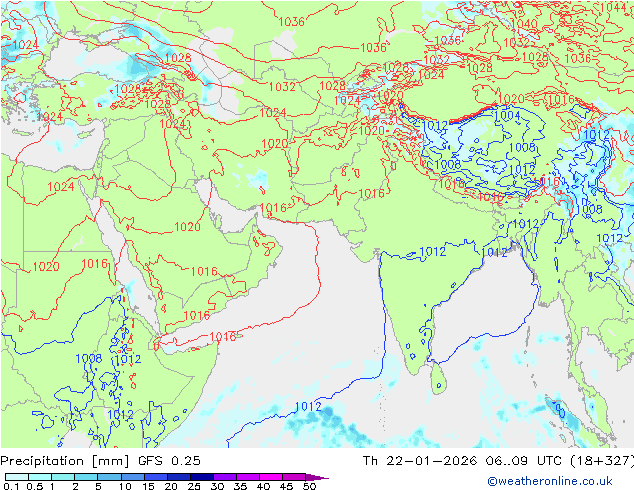Click the '1040' isobar label
This screenshot has width=634, height=490.
click(524, 23)
